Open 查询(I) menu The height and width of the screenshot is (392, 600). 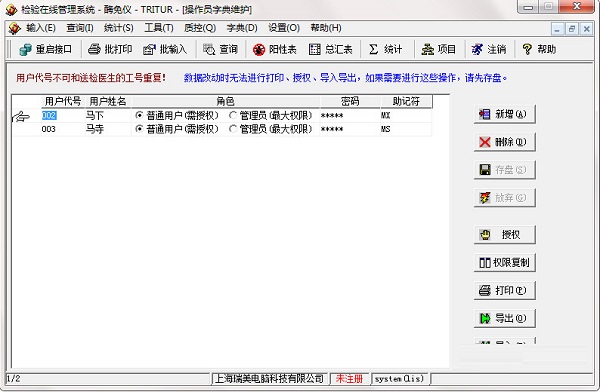coord(80,28)
